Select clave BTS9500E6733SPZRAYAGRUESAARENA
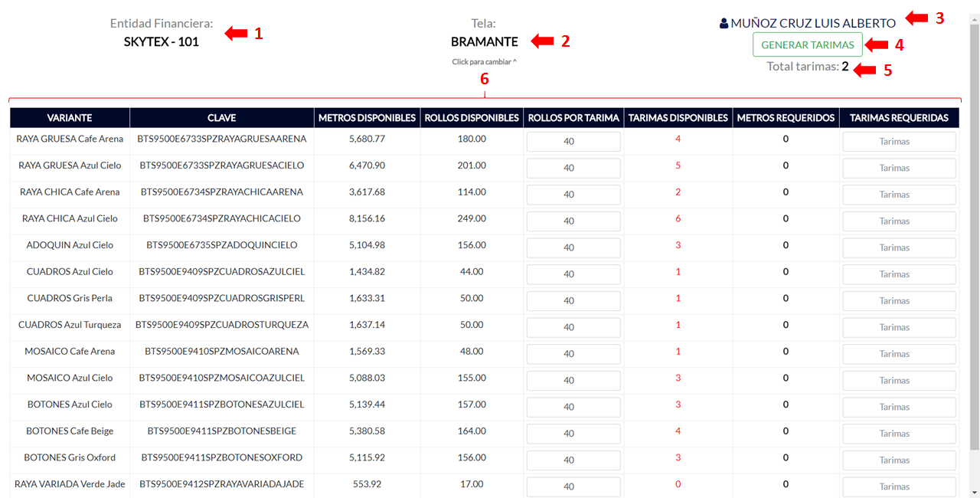980x498 pixels. click(x=222, y=139)
